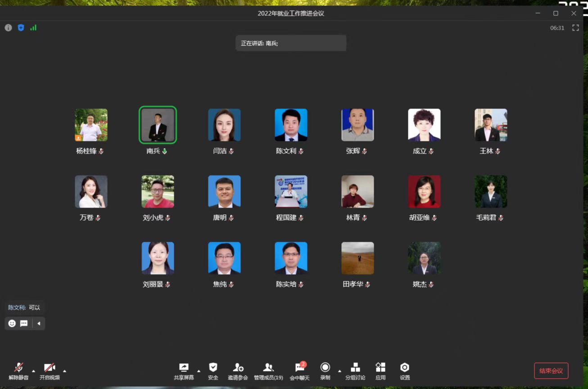Open 会中聊天 chat panel
The image size is (588, 389).
click(x=299, y=371)
